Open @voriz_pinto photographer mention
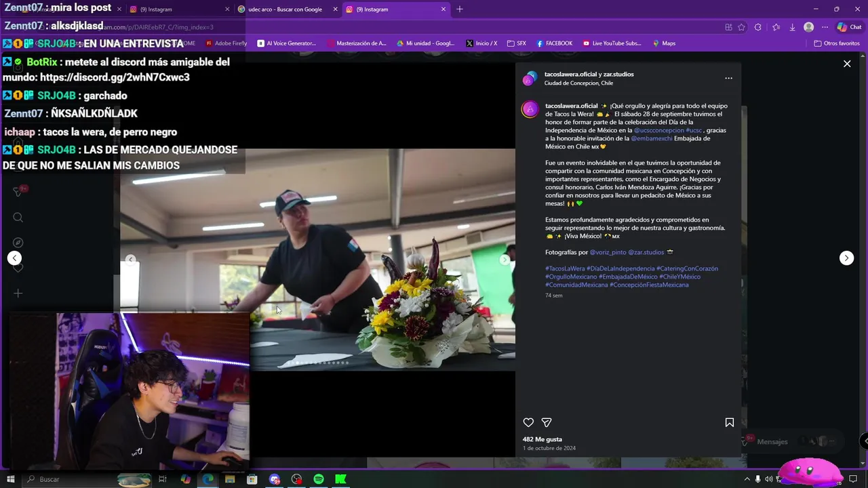This screenshot has height=488, width=868. [x=608, y=252]
